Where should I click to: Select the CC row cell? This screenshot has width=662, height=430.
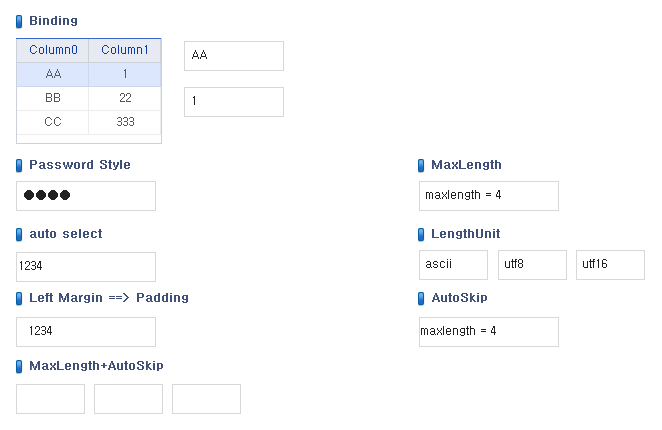53,122
